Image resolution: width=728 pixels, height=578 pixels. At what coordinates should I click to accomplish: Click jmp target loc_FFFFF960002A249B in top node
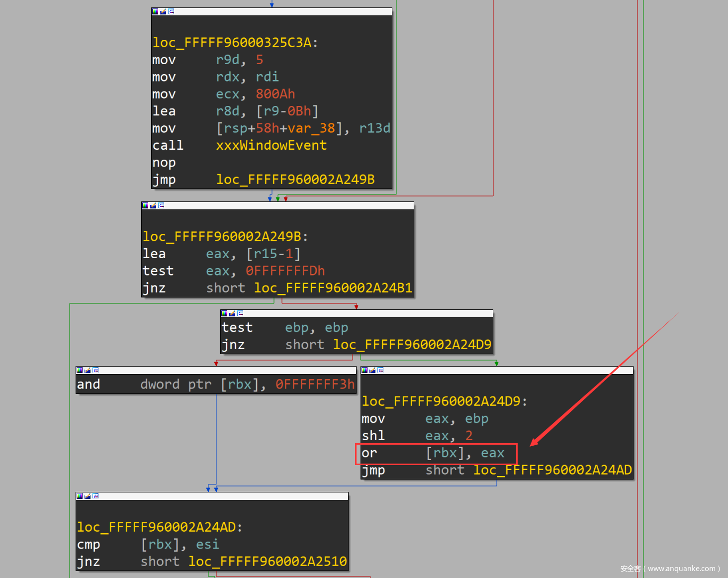295,180
